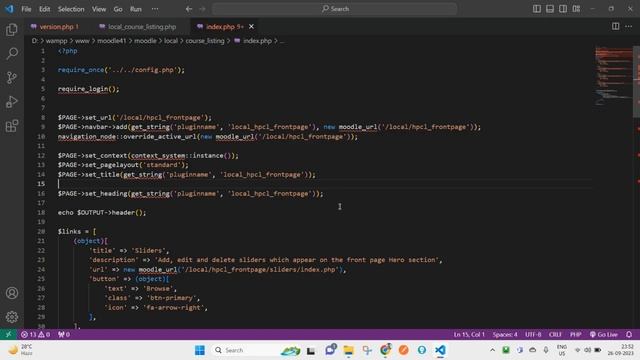Click the minimap code overview

[613, 76]
